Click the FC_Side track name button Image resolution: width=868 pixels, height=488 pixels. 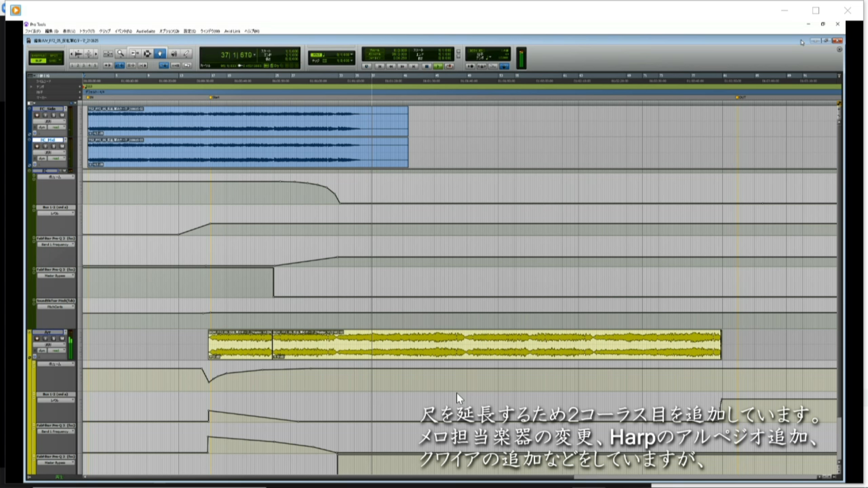pos(47,109)
